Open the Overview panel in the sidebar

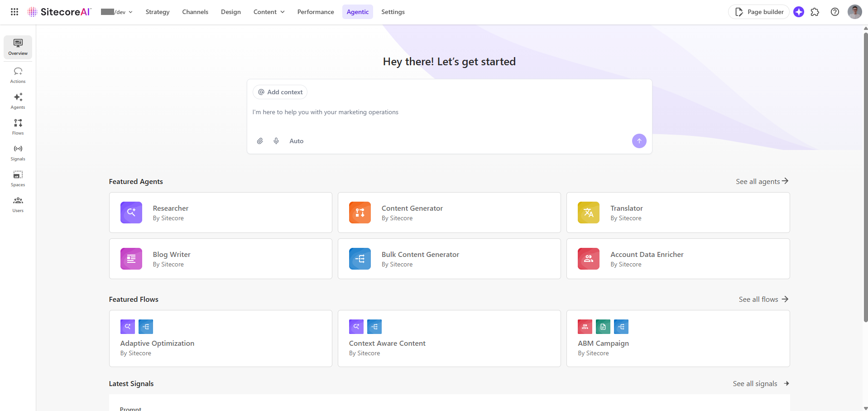pyautogui.click(x=18, y=47)
